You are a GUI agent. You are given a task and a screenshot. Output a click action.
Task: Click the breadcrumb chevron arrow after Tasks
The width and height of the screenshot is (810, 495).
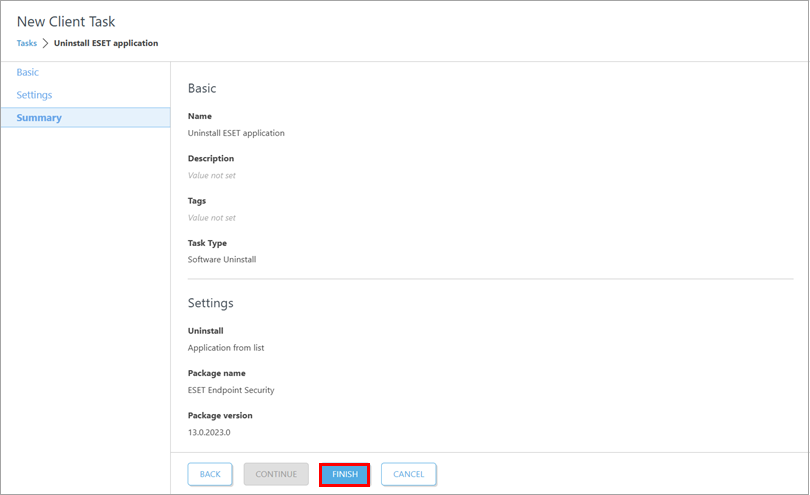click(45, 43)
